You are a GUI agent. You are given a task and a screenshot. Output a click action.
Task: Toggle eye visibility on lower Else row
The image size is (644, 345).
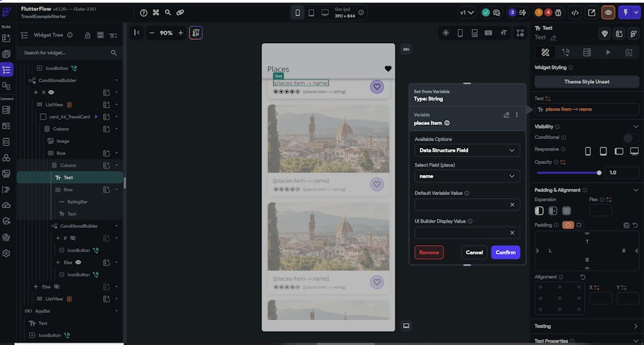coord(78,262)
